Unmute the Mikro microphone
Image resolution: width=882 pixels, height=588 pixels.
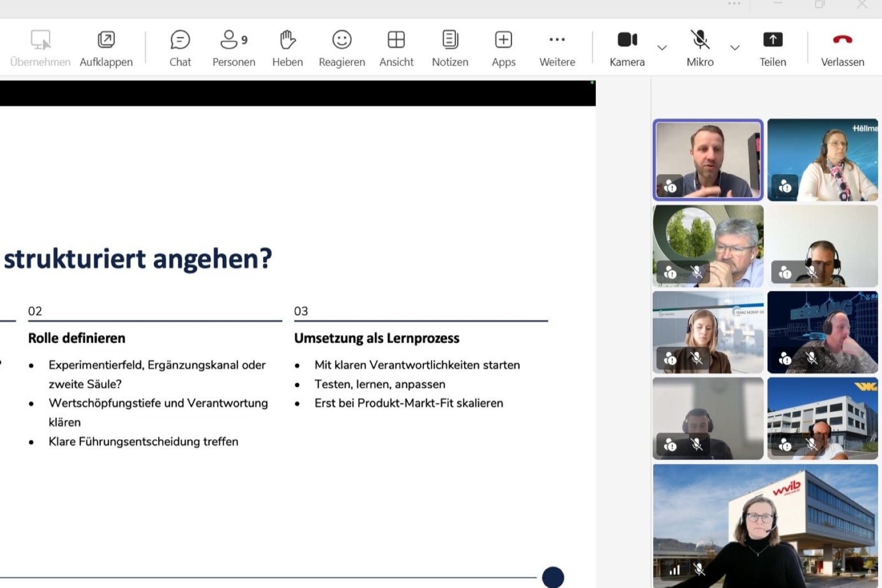700,48
